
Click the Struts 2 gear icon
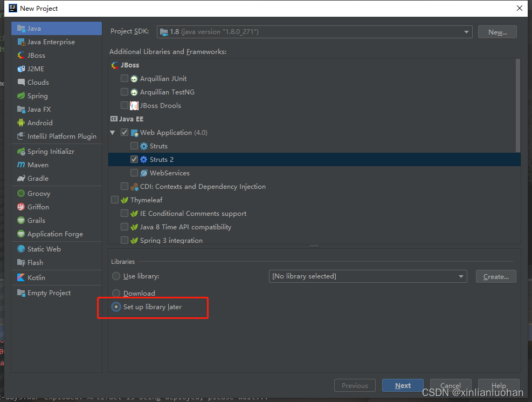coord(144,160)
